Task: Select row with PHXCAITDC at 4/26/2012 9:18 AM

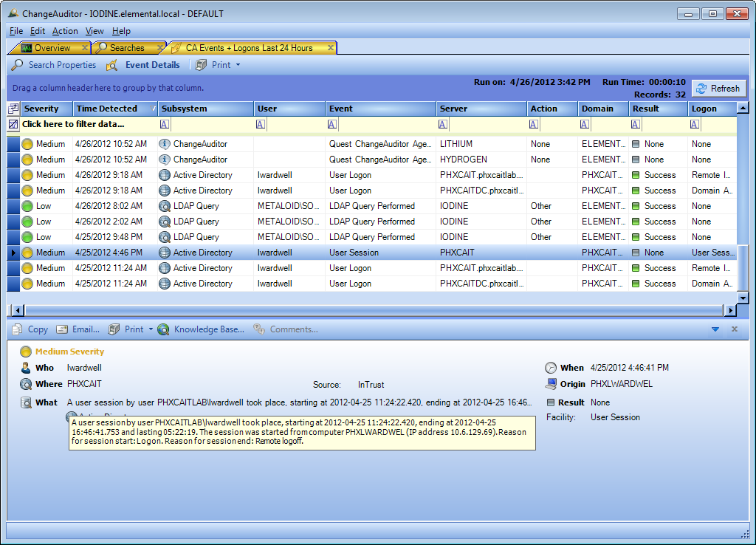Action: [x=371, y=191]
